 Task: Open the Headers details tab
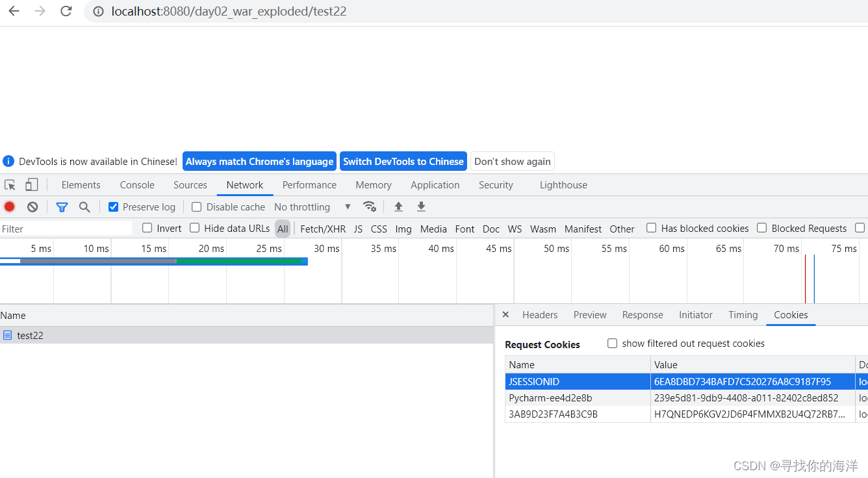tap(540, 315)
